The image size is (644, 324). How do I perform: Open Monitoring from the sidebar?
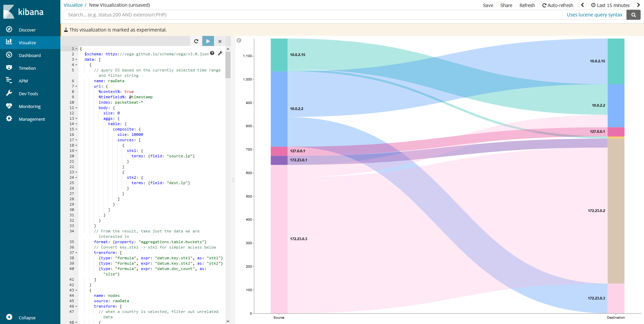point(30,106)
